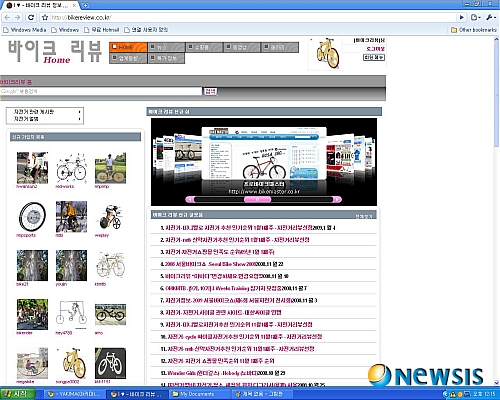
Task: Move the carousel back with the left pink arrow
Action: click(190, 200)
